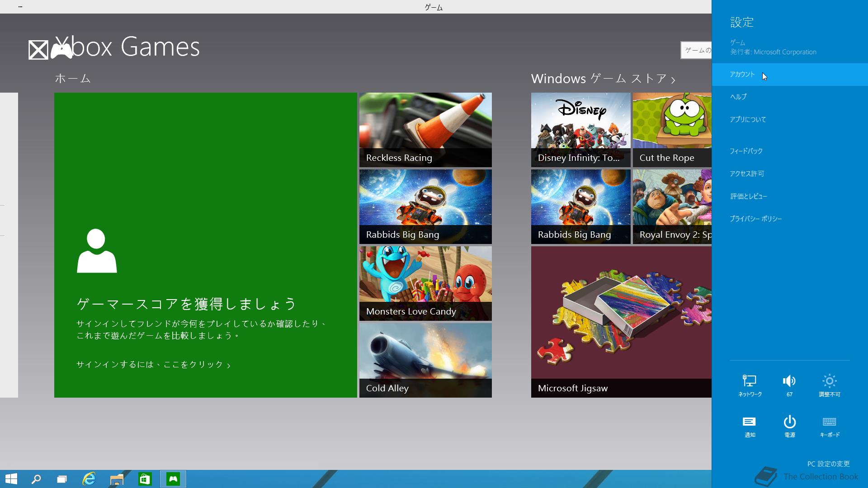Click the green gamerscore sign-in tile

click(x=206, y=245)
